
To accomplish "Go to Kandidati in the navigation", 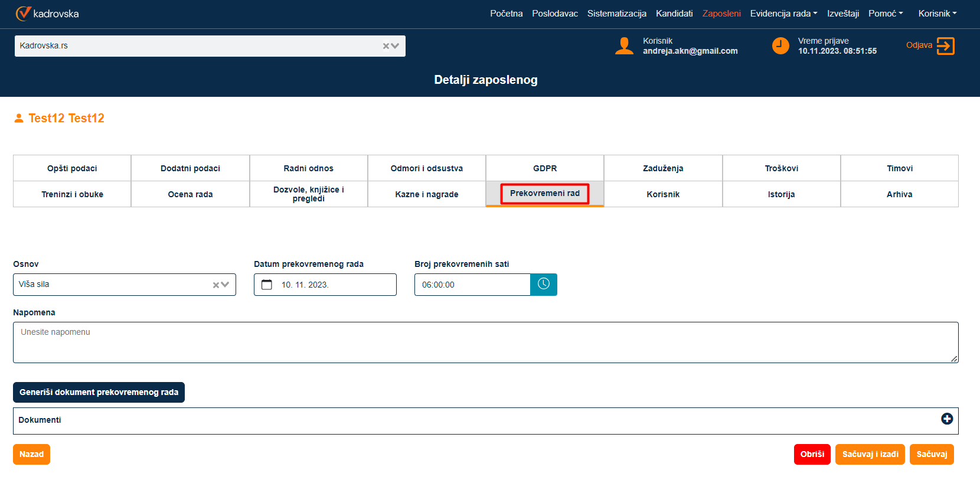I will 674,14.
